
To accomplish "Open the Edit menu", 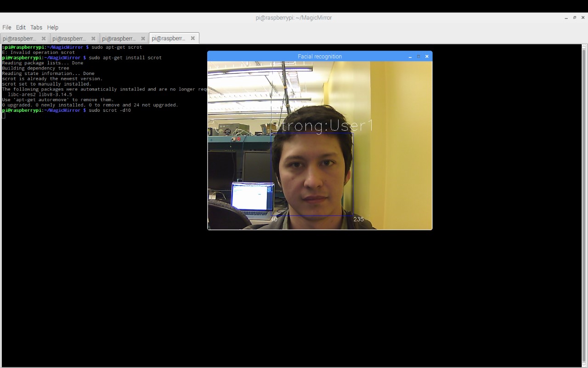I will [x=21, y=28].
